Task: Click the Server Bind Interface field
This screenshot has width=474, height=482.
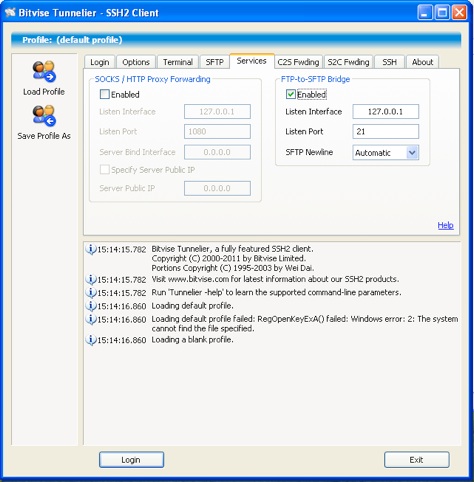Action: click(x=217, y=152)
